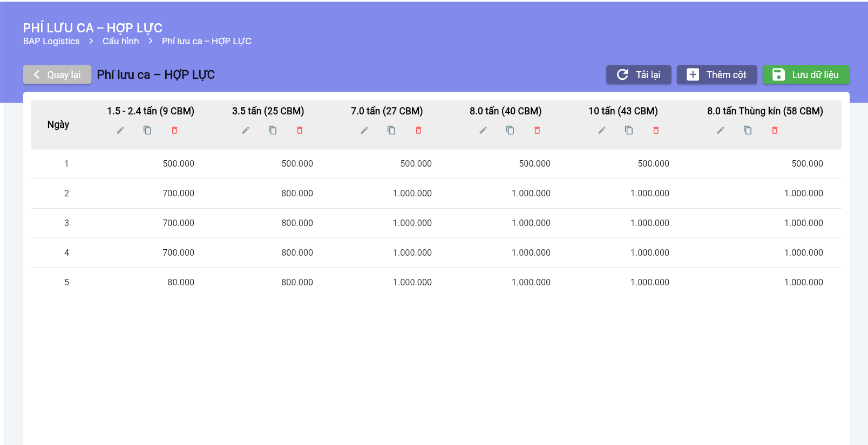The image size is (868, 445).
Task: Click day 1 price under 3.5 tấn
Action: 297,163
